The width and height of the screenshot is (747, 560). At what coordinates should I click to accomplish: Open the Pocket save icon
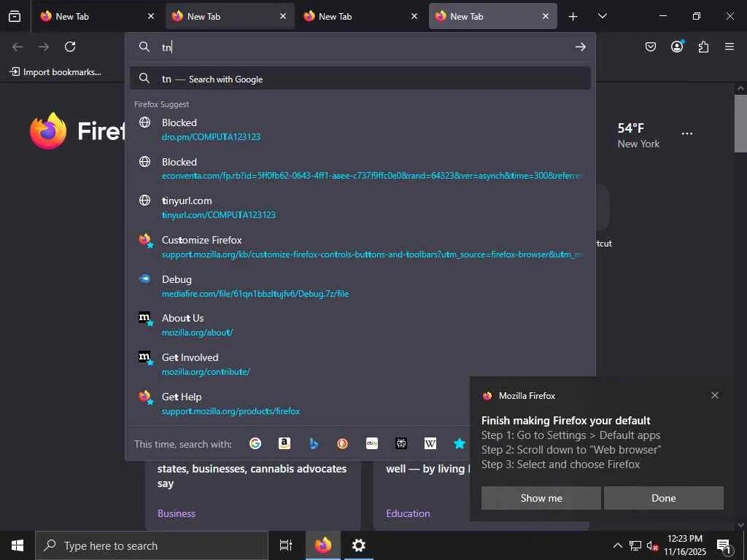click(651, 47)
